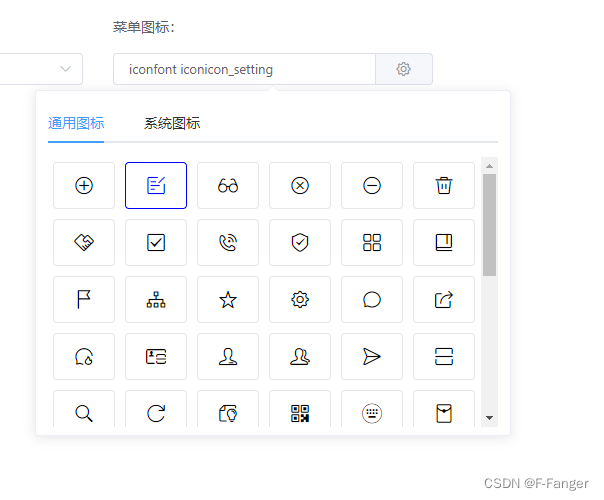Select the bubble with water drop icon
Screen dimensions: 604x500
click(84, 357)
